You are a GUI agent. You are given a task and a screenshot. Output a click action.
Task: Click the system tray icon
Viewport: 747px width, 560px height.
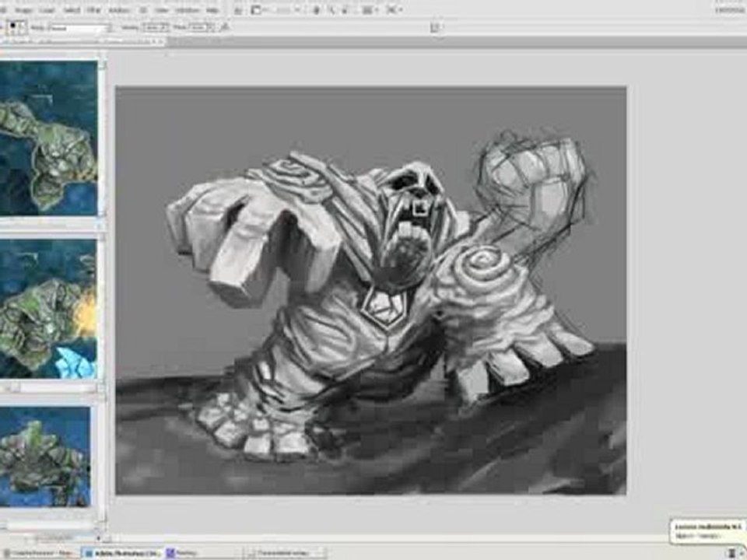[732, 554]
